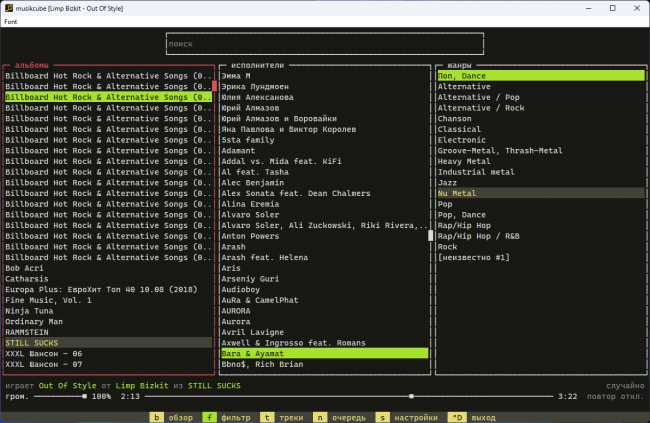Viewport: 650px width, 423px height.
Task: Select genre [неизвестно #1]
Action: (541, 258)
